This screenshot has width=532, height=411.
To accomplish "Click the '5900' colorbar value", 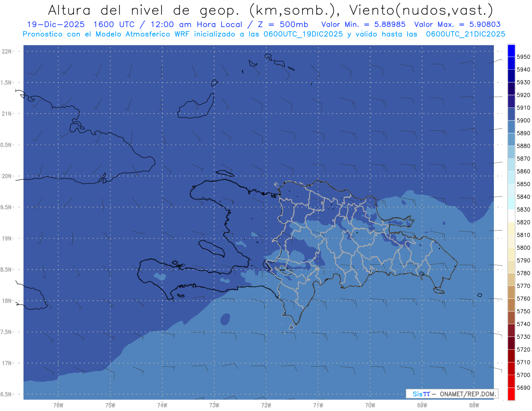I will click(x=523, y=121).
